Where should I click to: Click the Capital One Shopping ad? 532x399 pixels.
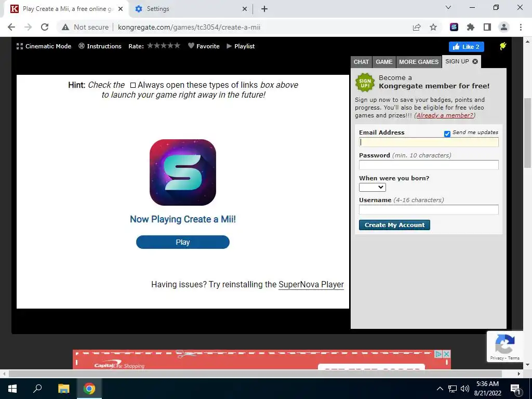[262, 360]
